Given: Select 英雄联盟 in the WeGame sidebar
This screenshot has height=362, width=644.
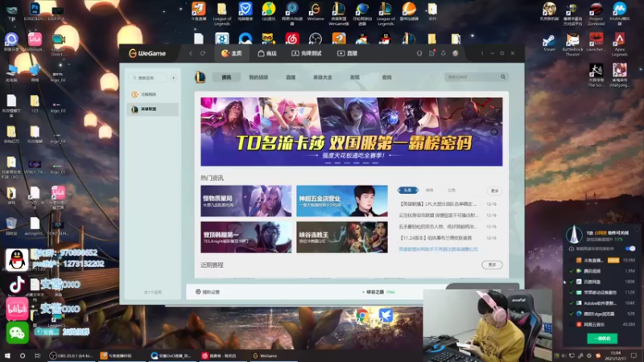Looking at the screenshot, I should coord(153,109).
